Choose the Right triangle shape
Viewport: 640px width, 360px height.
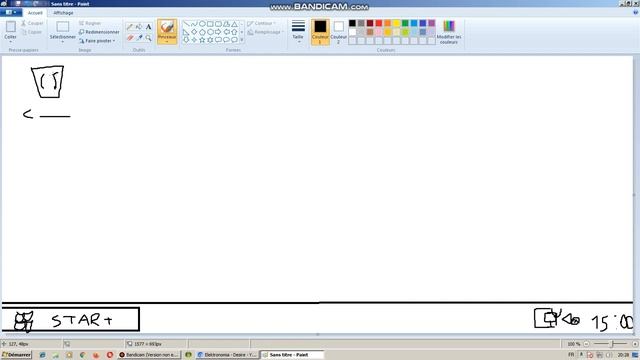coord(186,32)
